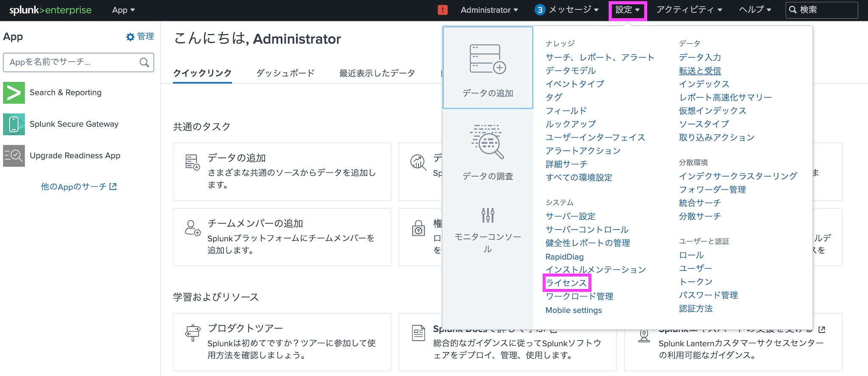Click the external link icon beside 他のAppのサーチ
868x376 pixels.
(x=113, y=187)
